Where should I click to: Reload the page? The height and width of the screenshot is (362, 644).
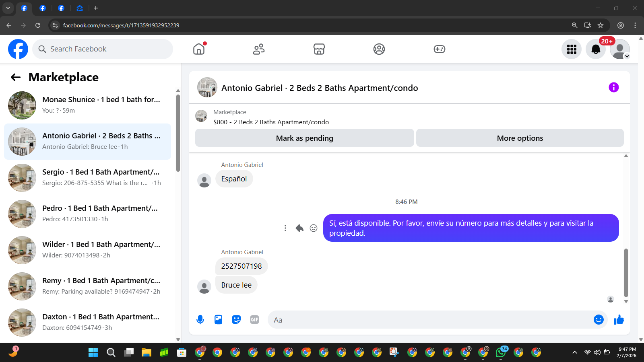pyautogui.click(x=38, y=25)
